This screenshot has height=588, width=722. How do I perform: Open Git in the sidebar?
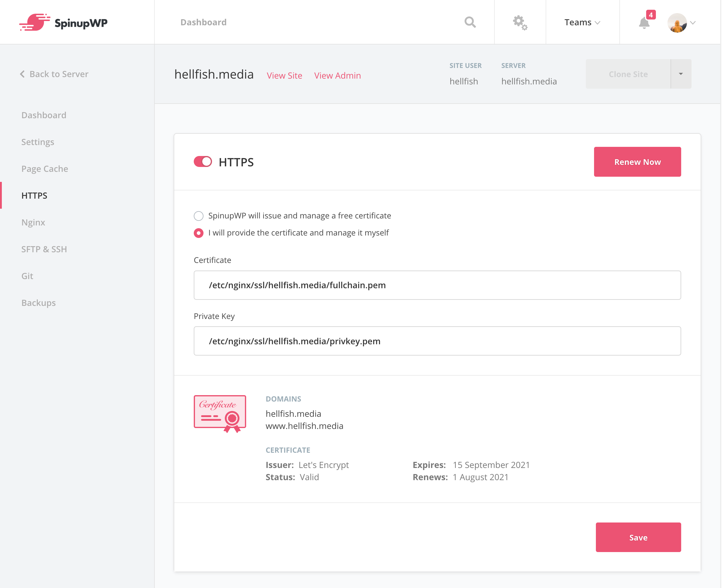[27, 276]
